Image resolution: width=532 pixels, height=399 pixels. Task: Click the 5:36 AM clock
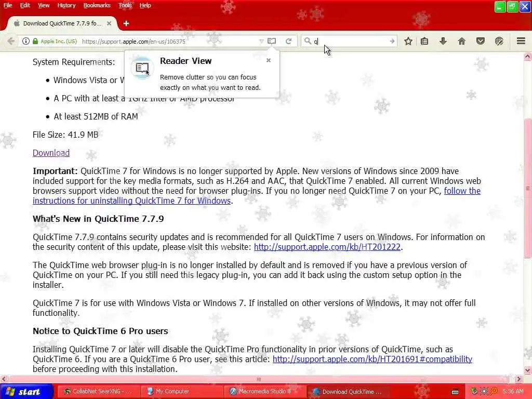click(x=513, y=392)
